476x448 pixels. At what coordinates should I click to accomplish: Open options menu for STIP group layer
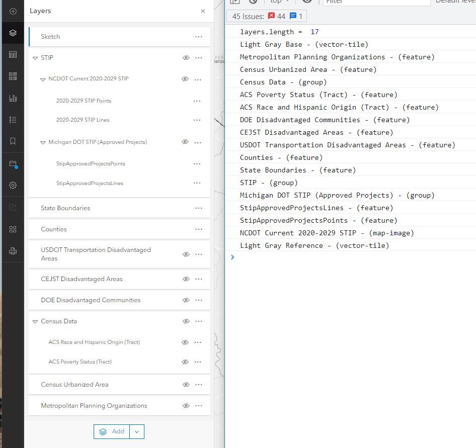pyautogui.click(x=199, y=58)
